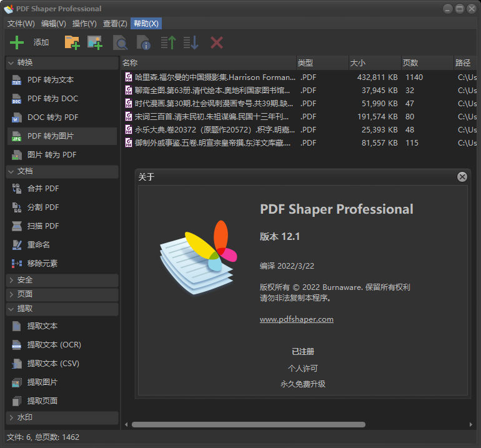Select 图片 转为 PDF tool

pyautogui.click(x=62, y=155)
